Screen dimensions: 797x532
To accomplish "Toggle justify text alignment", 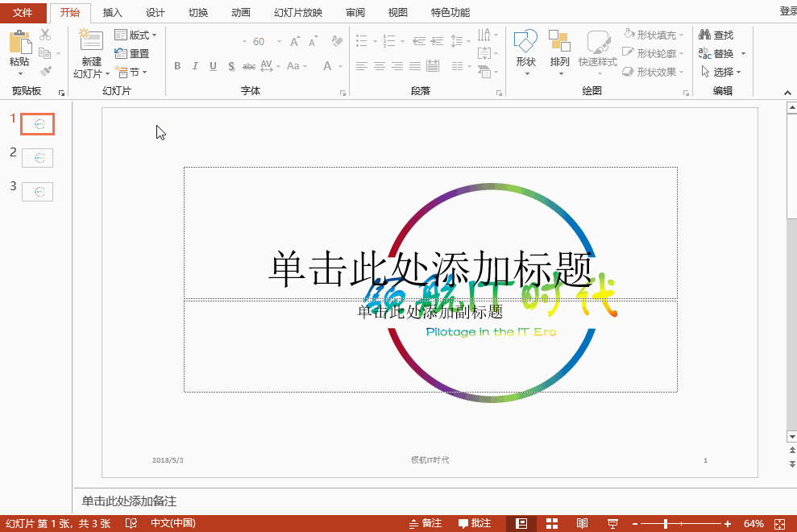I will point(415,65).
